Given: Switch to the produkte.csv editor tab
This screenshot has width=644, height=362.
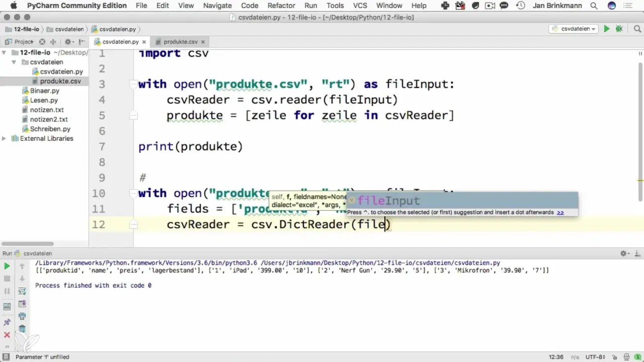Looking at the screenshot, I should pos(181,42).
